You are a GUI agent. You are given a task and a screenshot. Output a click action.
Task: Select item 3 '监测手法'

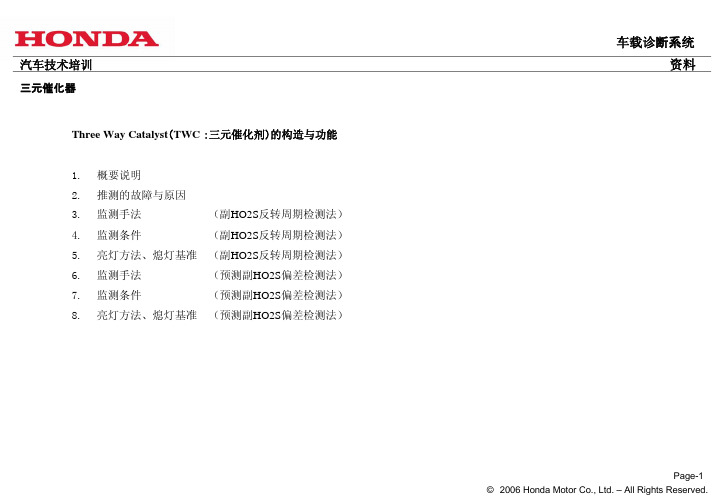click(x=119, y=214)
